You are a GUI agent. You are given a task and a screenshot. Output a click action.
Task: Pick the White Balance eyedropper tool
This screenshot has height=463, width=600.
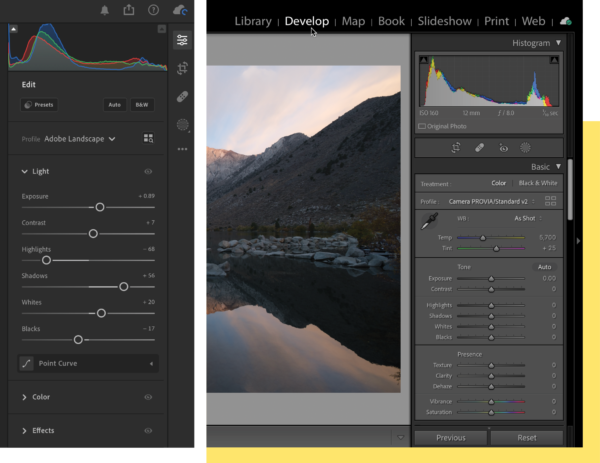[429, 221]
